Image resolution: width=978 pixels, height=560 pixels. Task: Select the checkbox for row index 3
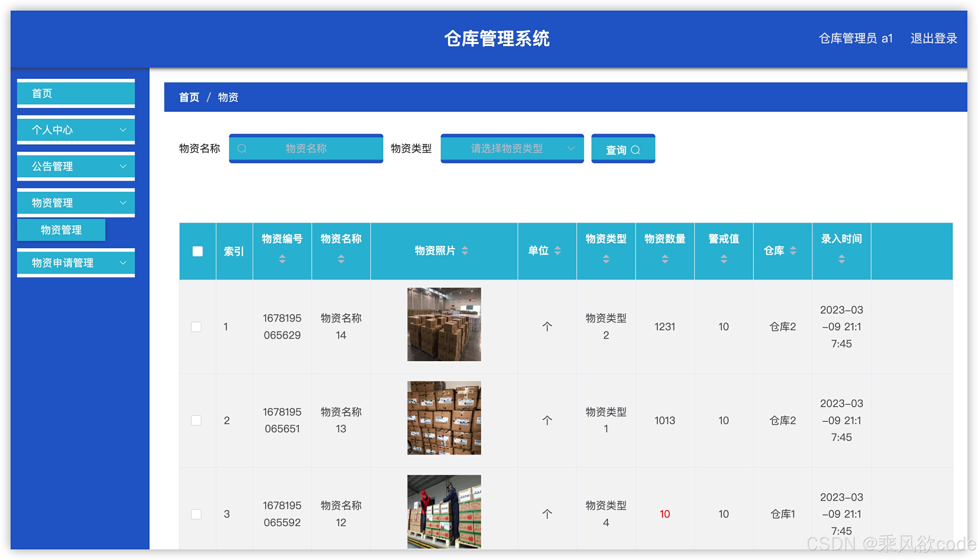196,514
